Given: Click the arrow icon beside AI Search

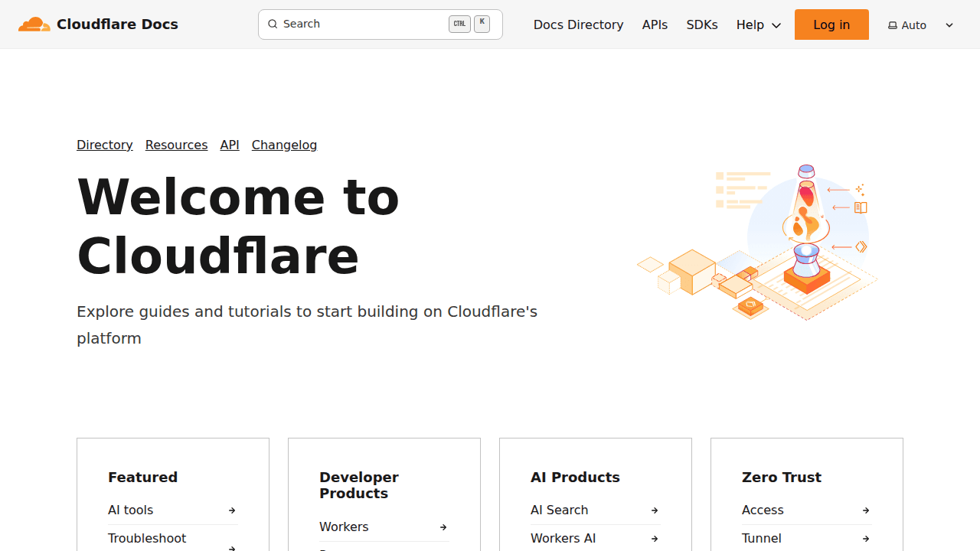Looking at the screenshot, I should coord(655,510).
